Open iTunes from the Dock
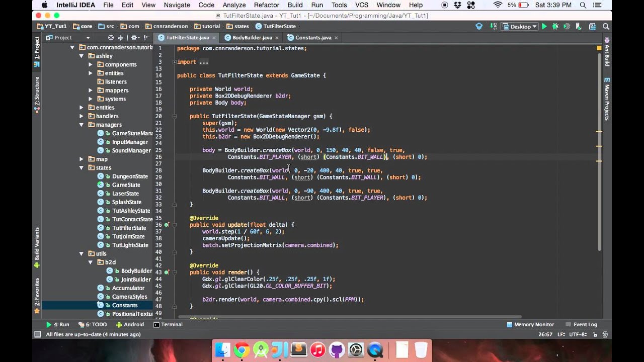Image resolution: width=644 pixels, height=362 pixels. (x=317, y=350)
